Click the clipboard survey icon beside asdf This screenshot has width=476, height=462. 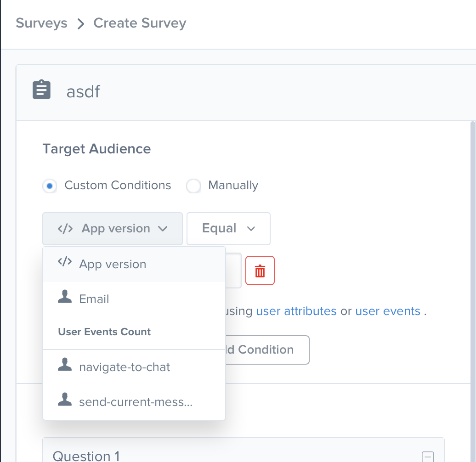click(41, 90)
